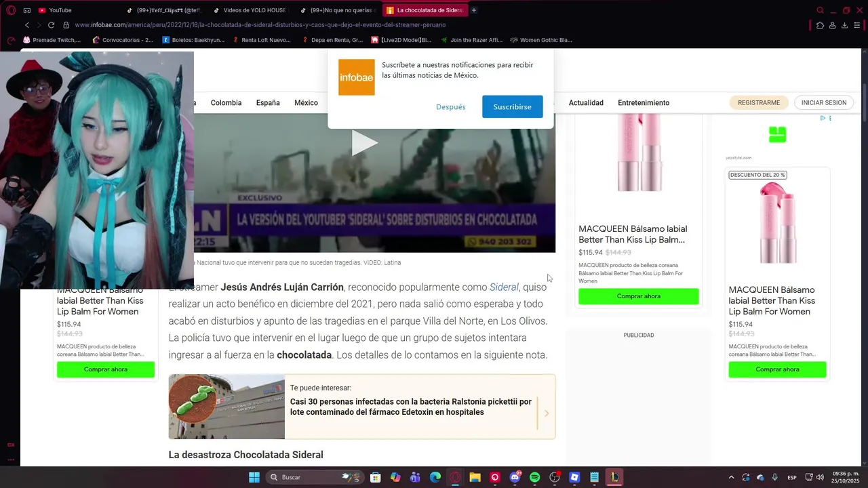Click the infobae URL address bar

pyautogui.click(x=260, y=25)
